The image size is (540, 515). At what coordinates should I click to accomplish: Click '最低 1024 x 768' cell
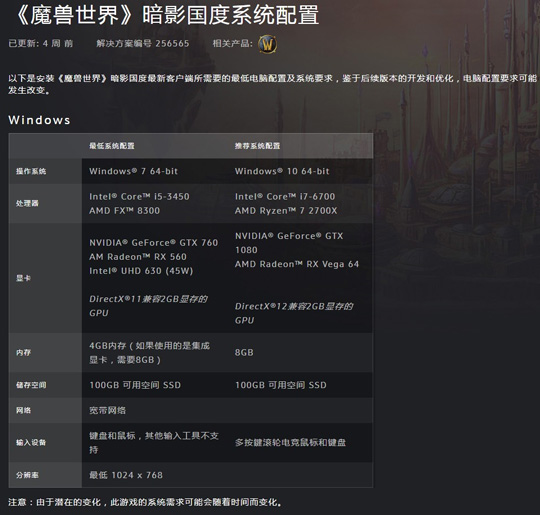(126, 475)
